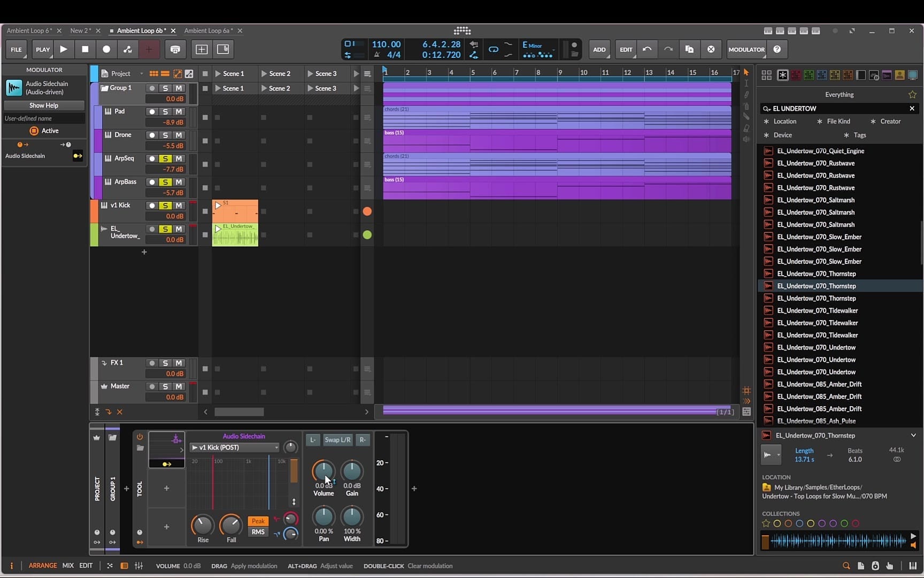
Task: Open the File menu button
Action: [x=17, y=49]
